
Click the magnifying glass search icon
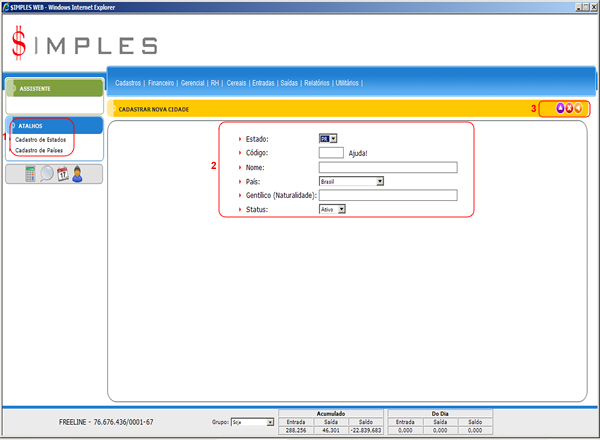[47, 173]
